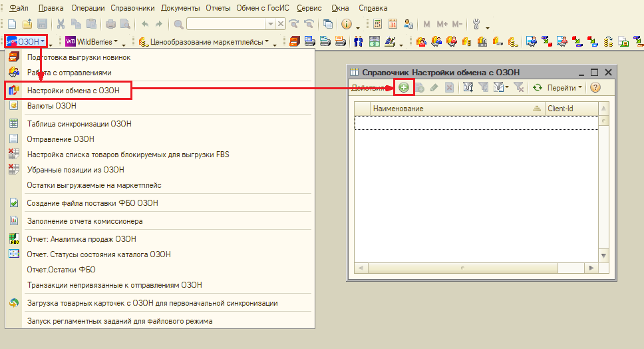This screenshot has width=644, height=349.
Task: Select Отчет: Аналитика продаж ОЗОН
Action: [x=160, y=239]
